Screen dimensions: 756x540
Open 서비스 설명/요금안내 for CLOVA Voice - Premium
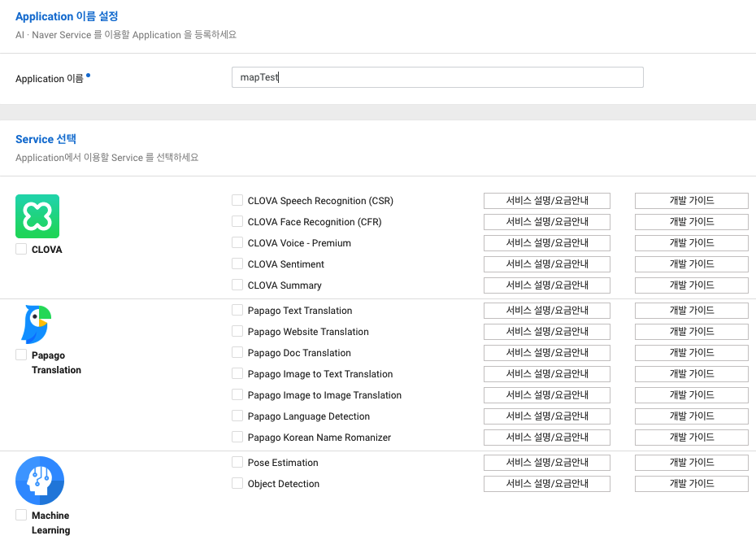point(547,243)
